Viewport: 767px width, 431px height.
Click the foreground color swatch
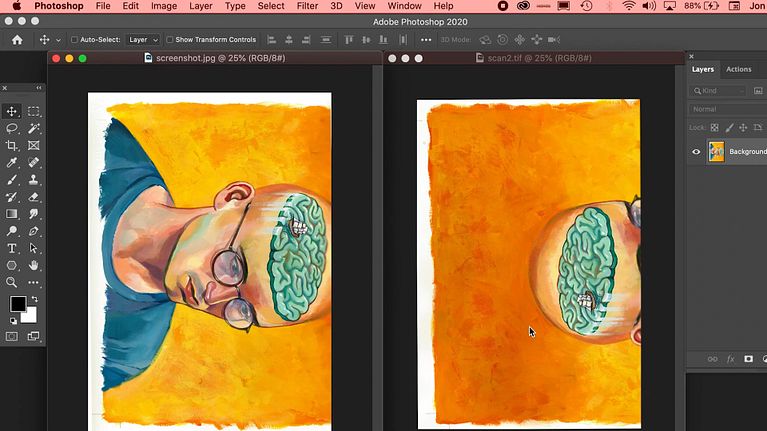[x=18, y=304]
